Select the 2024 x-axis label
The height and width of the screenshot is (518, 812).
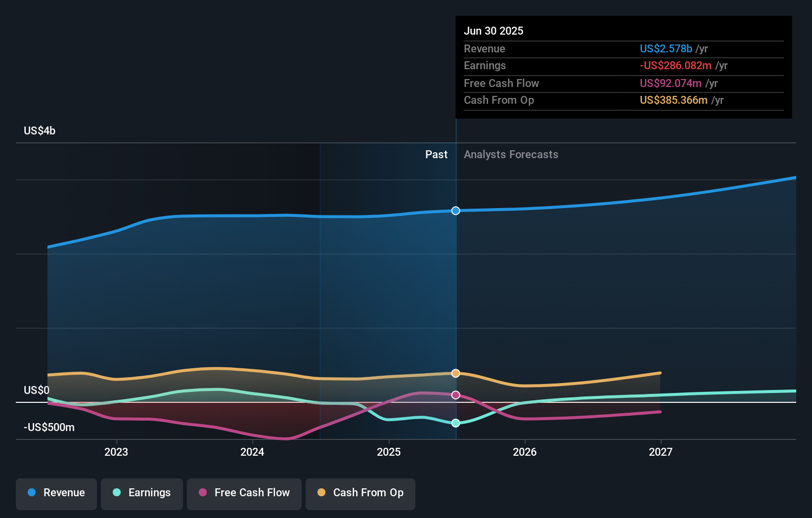tap(252, 452)
